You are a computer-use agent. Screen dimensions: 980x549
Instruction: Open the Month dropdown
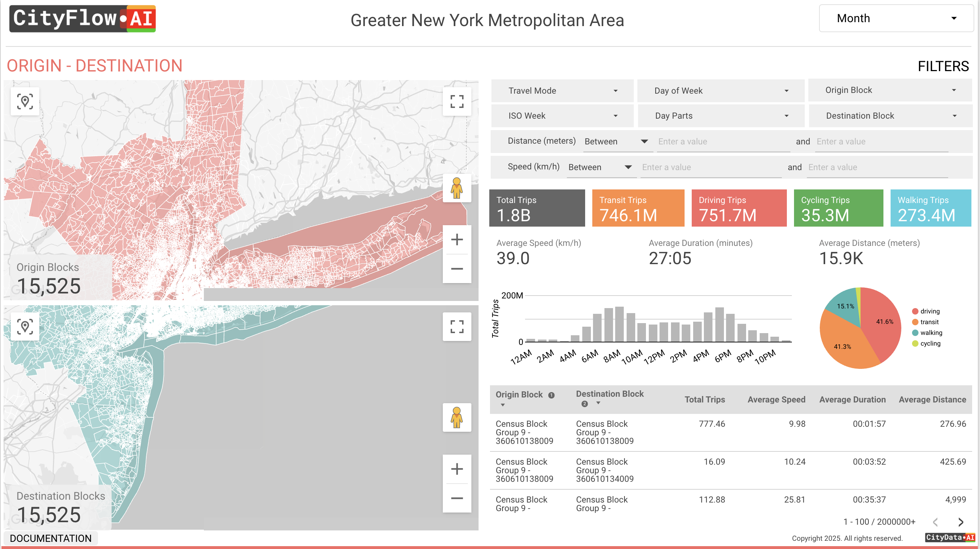click(x=896, y=18)
